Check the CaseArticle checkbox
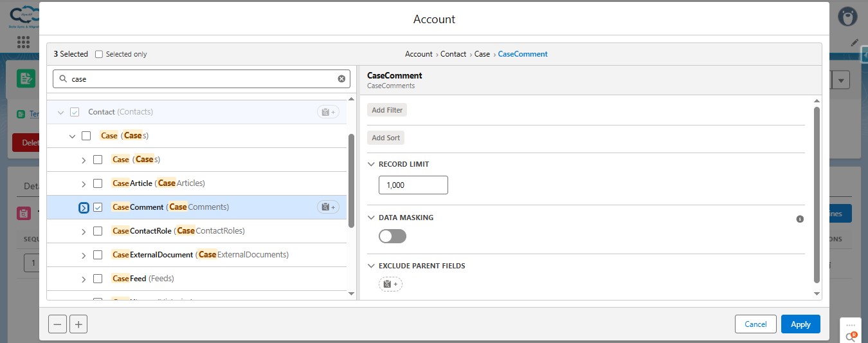 tap(98, 183)
